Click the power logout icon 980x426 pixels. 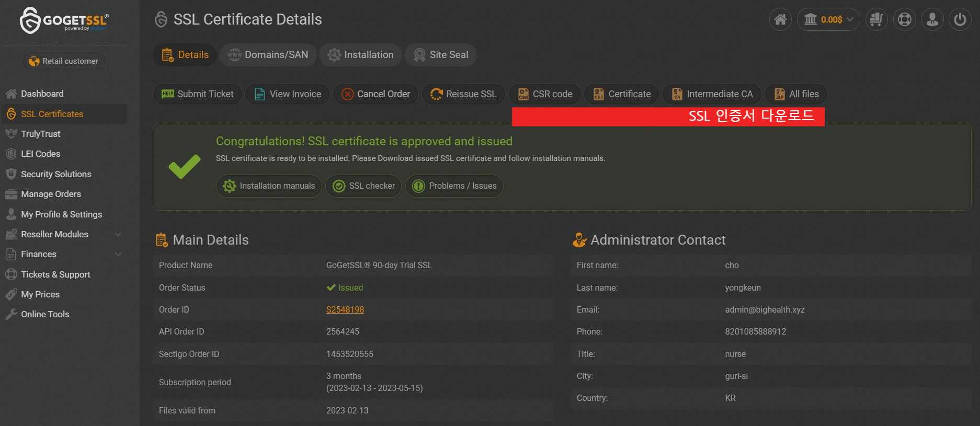click(960, 20)
